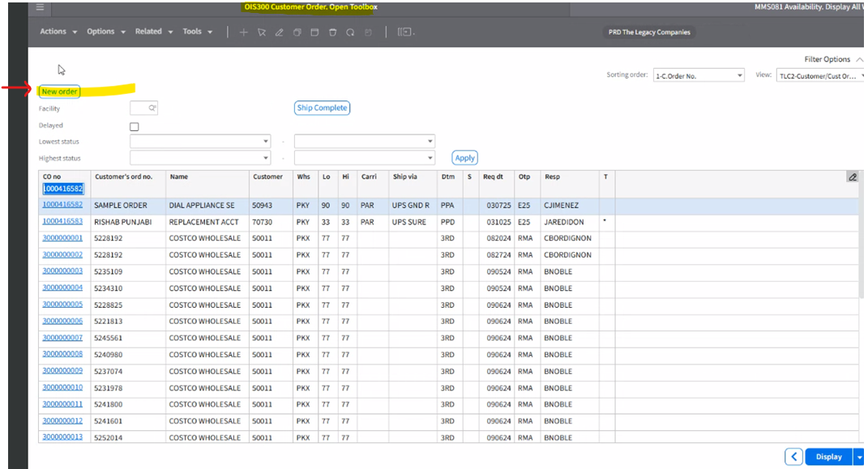Click the Apply button
Screen dimensions: 868x469
click(x=464, y=158)
